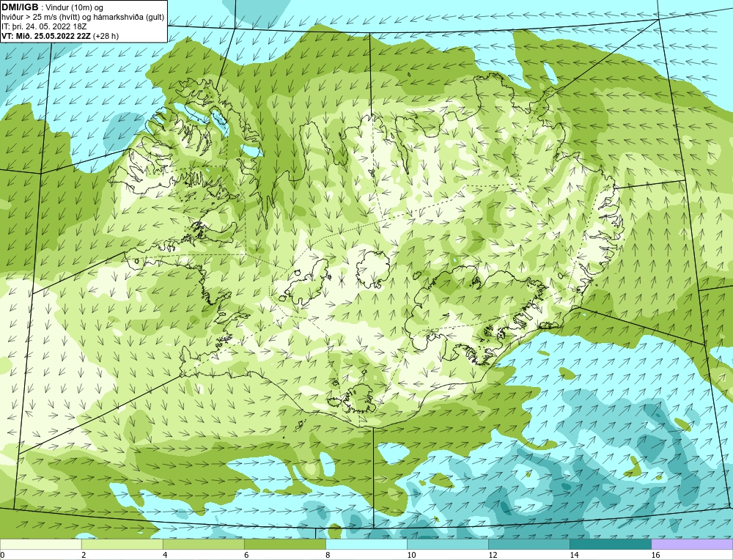733x560 pixels.
Task: Click the legend value label '6'
Action: point(246,555)
